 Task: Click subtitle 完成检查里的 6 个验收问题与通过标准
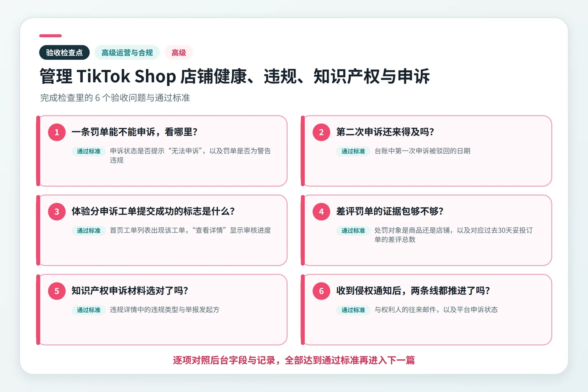click(115, 98)
